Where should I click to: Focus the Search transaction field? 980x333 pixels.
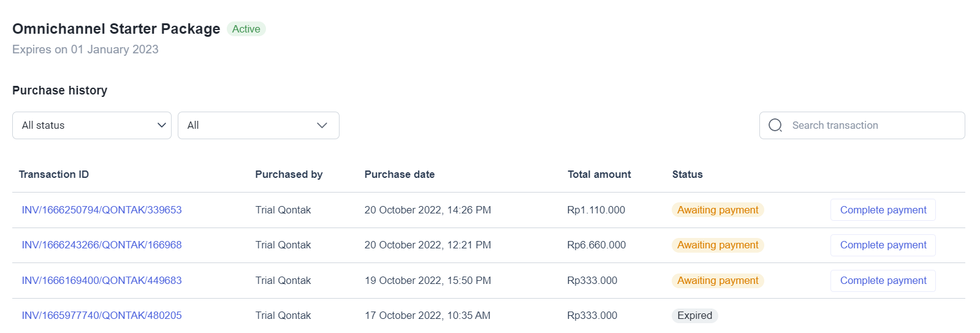(x=862, y=125)
